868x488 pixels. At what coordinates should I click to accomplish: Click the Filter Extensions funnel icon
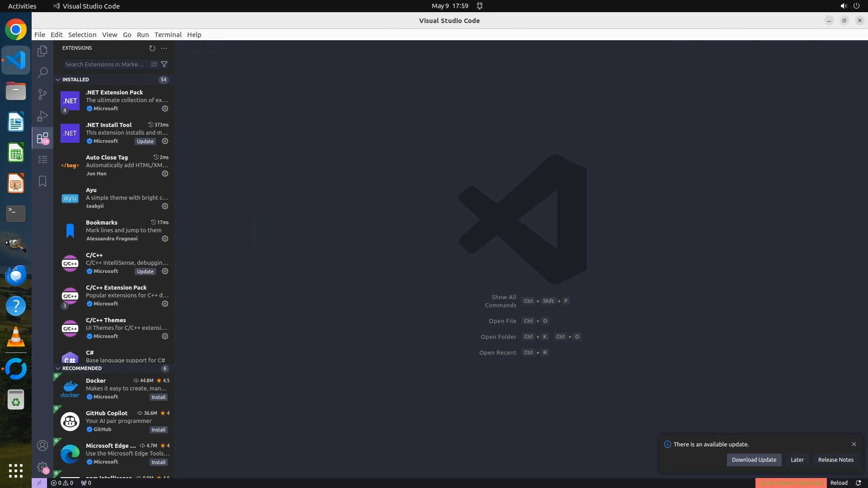click(x=165, y=64)
